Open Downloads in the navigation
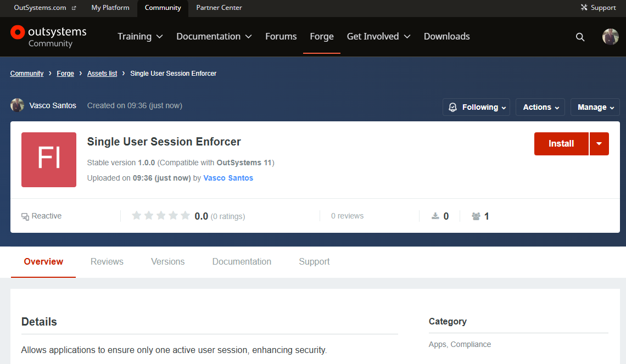This screenshot has width=626, height=364. pyautogui.click(x=447, y=37)
